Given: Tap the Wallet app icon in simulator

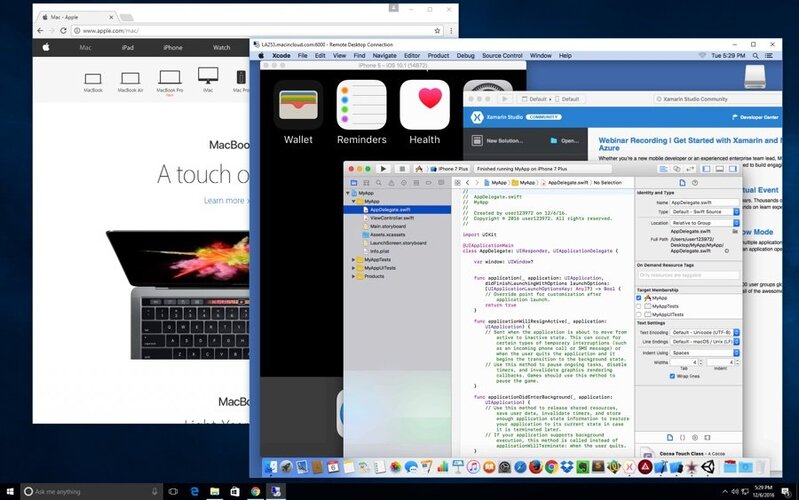Looking at the screenshot, I should (298, 105).
